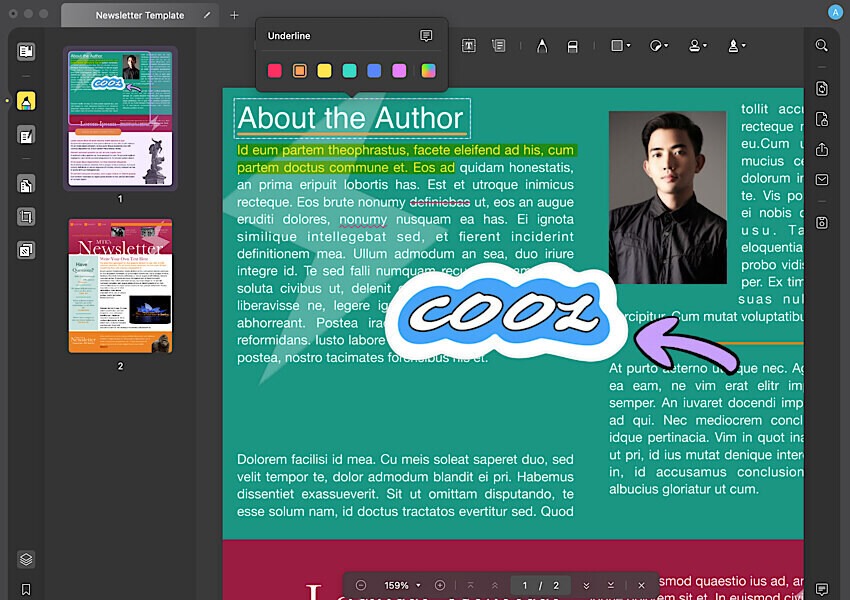
Task: Click the yellow annotation mode icon in left sidebar
Action: click(x=25, y=100)
